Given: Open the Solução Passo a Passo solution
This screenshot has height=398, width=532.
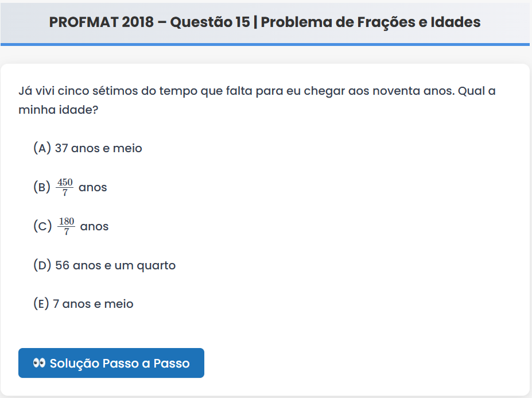Looking at the screenshot, I should 111,363.
